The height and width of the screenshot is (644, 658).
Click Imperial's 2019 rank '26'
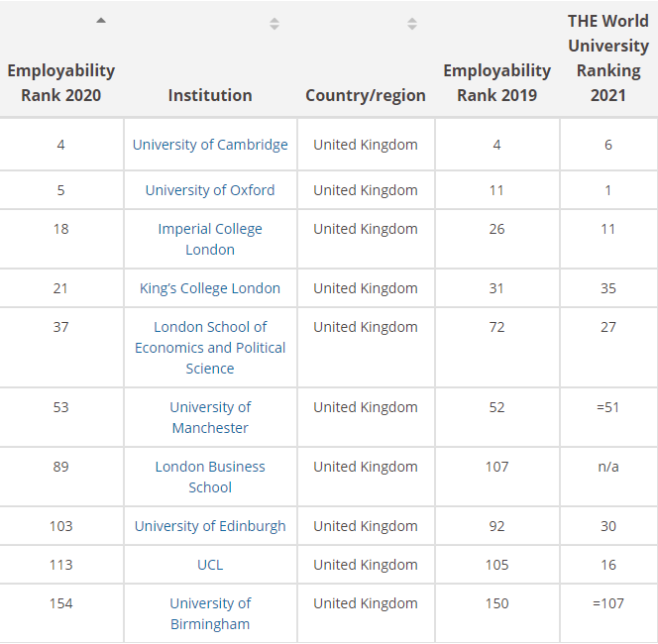[x=496, y=229]
